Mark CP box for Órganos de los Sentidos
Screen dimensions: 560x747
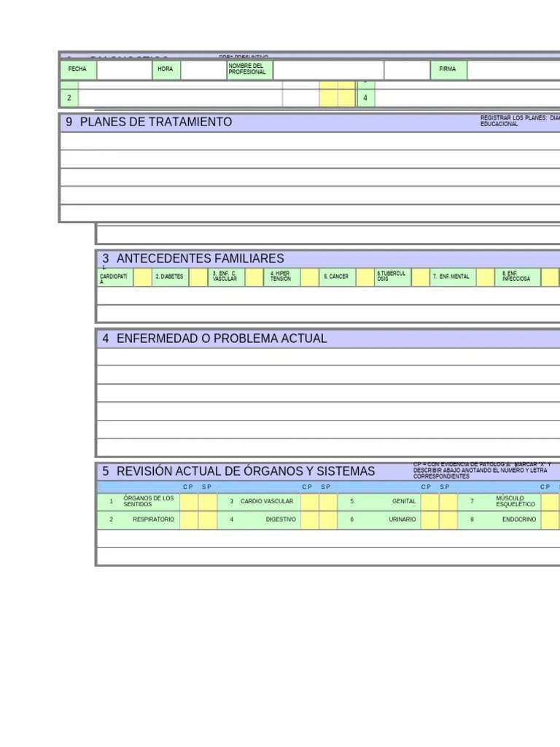[x=189, y=502]
